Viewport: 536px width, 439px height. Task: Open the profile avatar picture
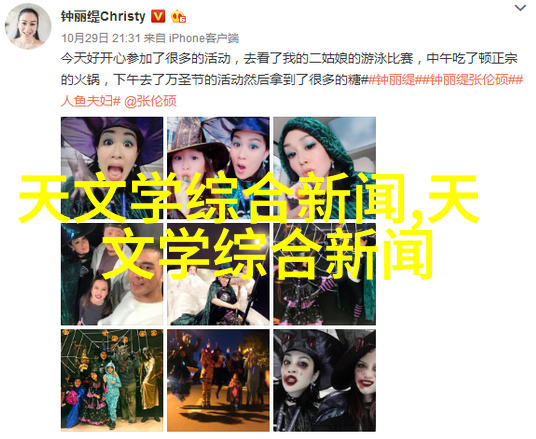tap(28, 27)
